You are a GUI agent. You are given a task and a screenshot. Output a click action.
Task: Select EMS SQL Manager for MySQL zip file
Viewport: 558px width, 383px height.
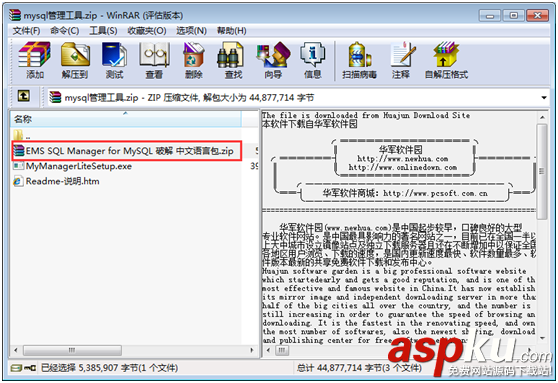(127, 151)
